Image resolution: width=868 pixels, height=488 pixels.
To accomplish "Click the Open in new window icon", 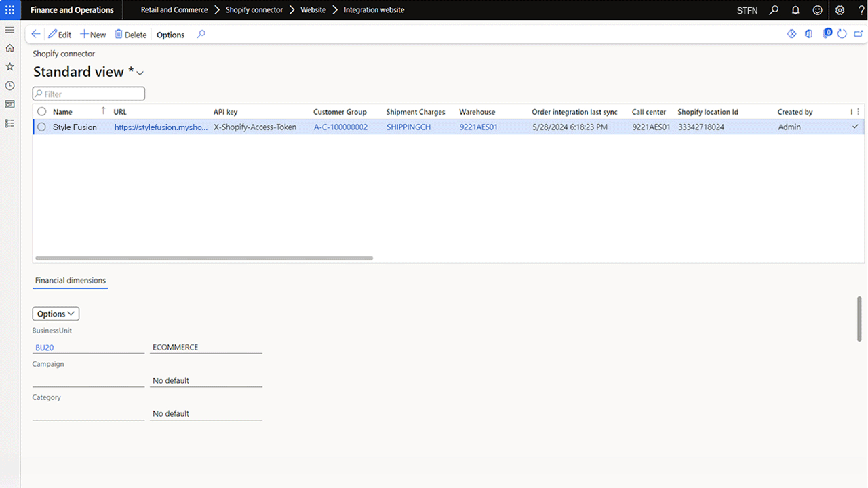I will click(858, 34).
